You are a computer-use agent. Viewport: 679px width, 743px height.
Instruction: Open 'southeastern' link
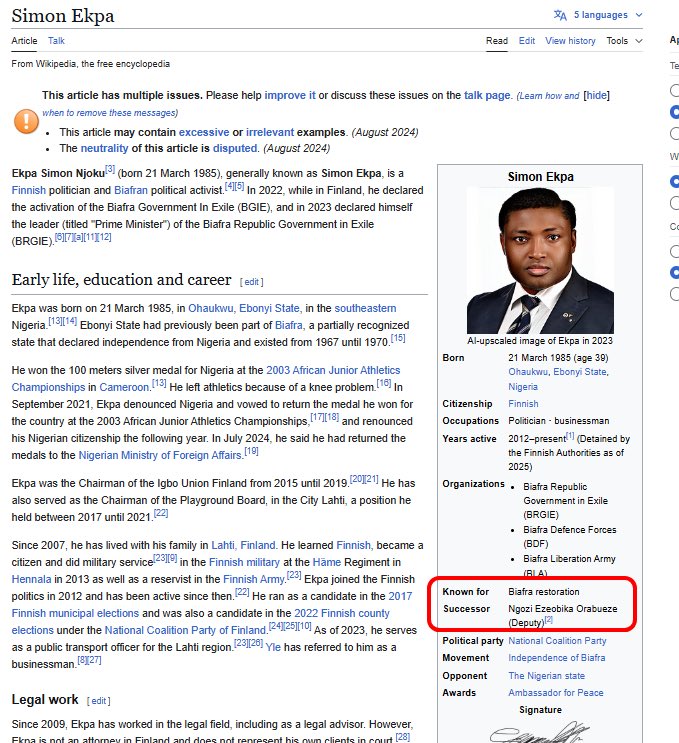click(365, 308)
